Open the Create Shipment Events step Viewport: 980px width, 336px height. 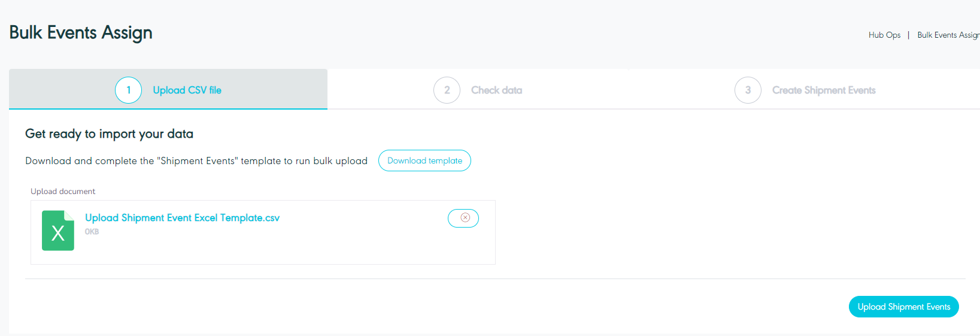click(x=823, y=90)
